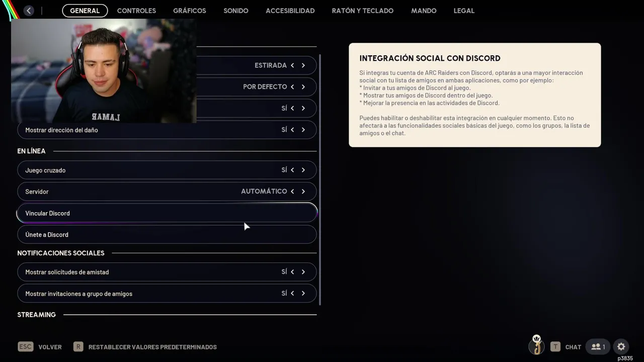Open the friends list group icon
This screenshot has height=362, width=644.
pyautogui.click(x=598, y=347)
